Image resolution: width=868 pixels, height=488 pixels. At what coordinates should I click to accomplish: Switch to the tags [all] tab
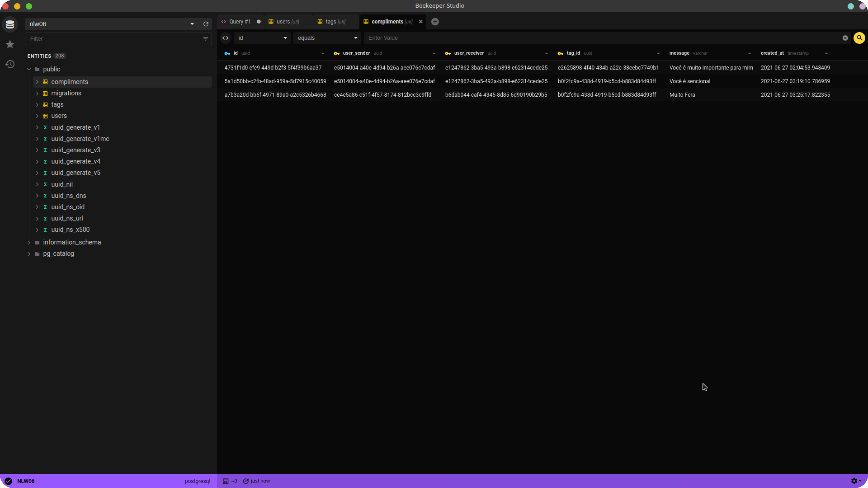pyautogui.click(x=333, y=22)
